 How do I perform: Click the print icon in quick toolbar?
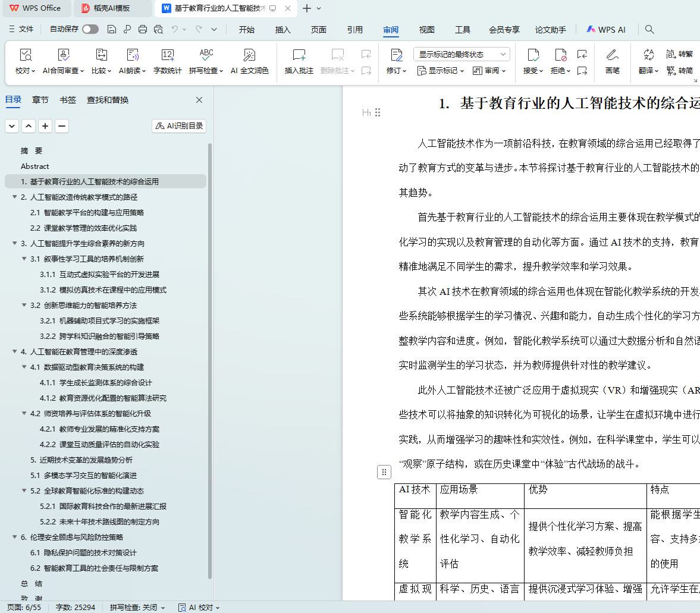coord(143,29)
